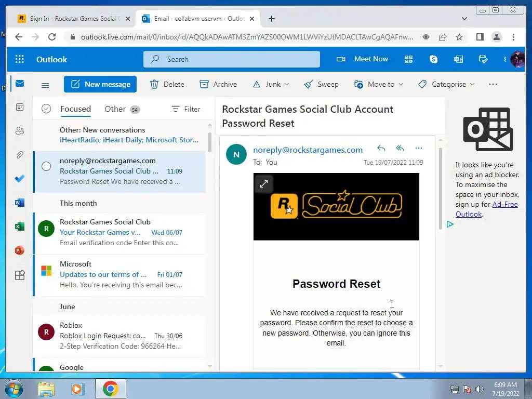Open the Meet Now video call
Screen dimensions: 532x399
click(x=362, y=59)
